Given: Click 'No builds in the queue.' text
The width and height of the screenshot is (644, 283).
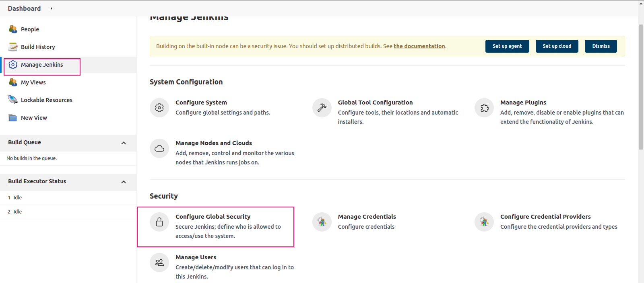Looking at the screenshot, I should (x=31, y=158).
